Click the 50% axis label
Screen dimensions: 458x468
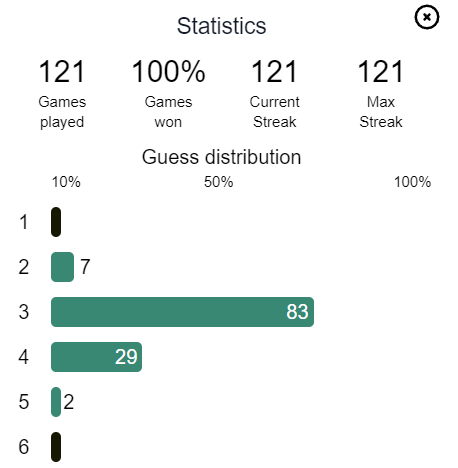[219, 182]
